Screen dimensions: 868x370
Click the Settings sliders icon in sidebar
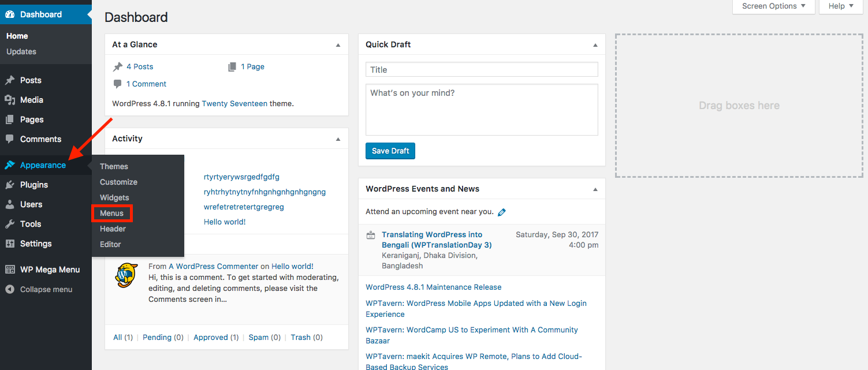(10, 244)
